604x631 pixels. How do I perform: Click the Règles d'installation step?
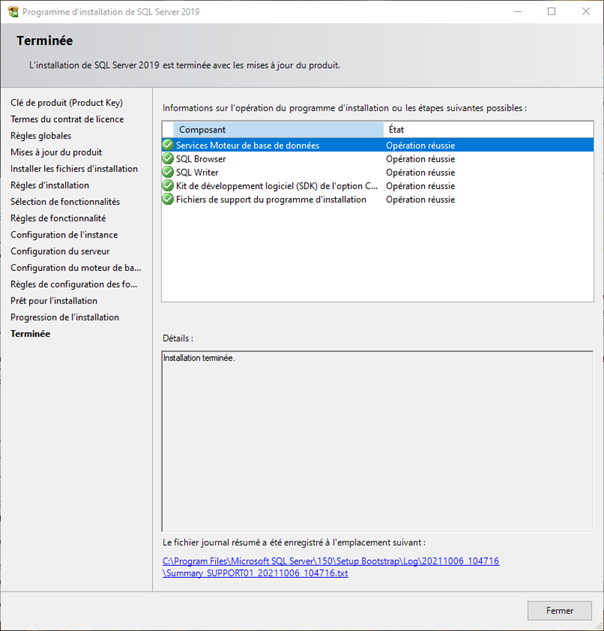point(50,185)
